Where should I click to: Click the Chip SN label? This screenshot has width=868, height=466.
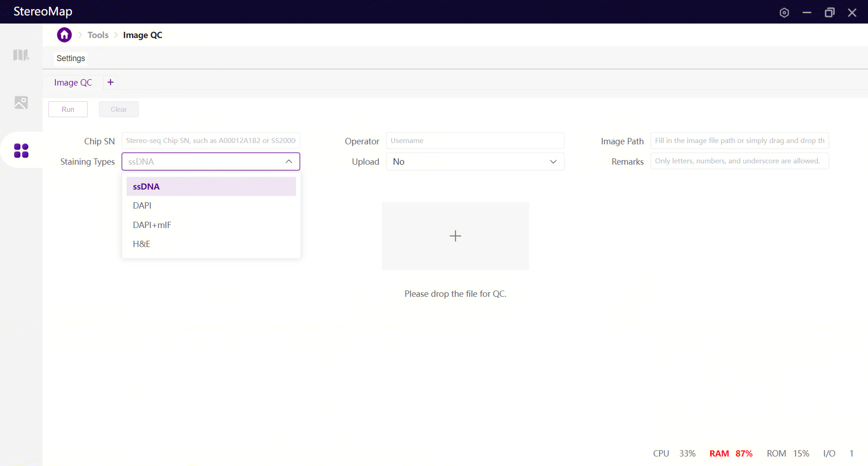point(99,141)
